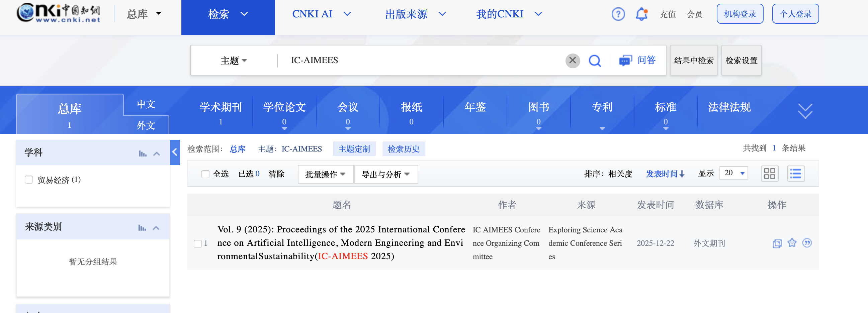This screenshot has height=313, width=868.
Task: Favorite the result with star icon
Action: pyautogui.click(x=791, y=243)
